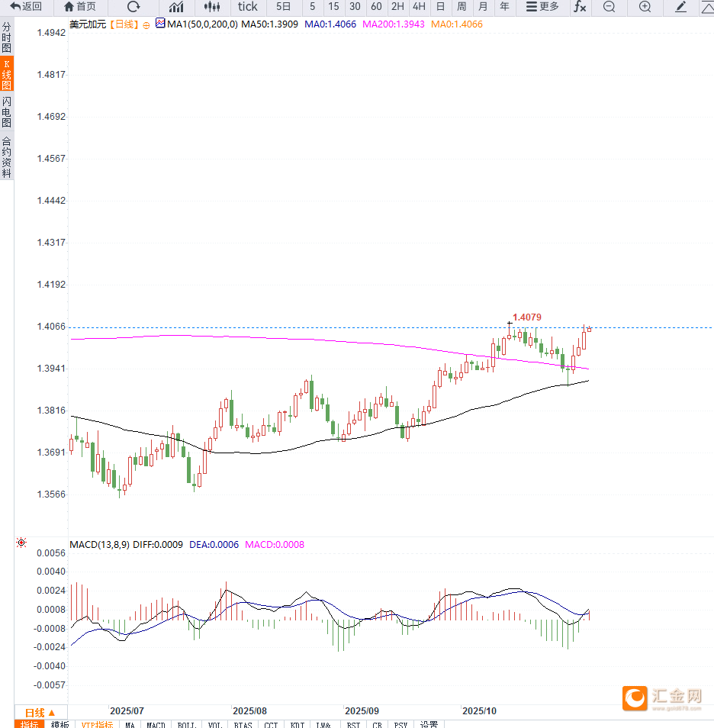Select the 年 yearly timeframe

click(x=504, y=7)
